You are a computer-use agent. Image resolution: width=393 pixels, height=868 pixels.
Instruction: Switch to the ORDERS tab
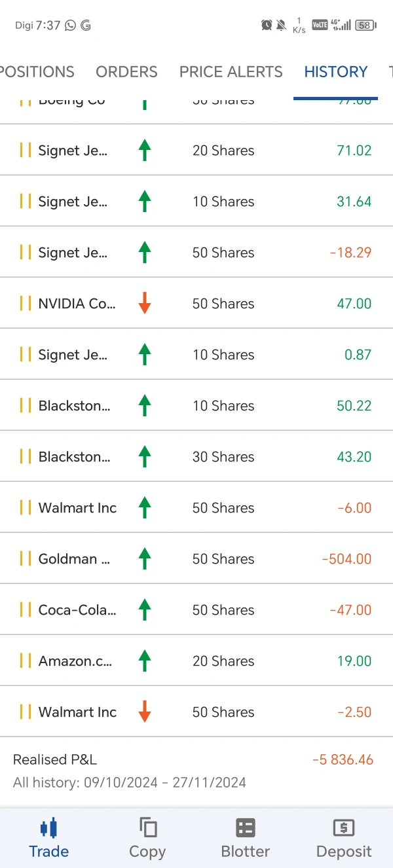click(126, 72)
